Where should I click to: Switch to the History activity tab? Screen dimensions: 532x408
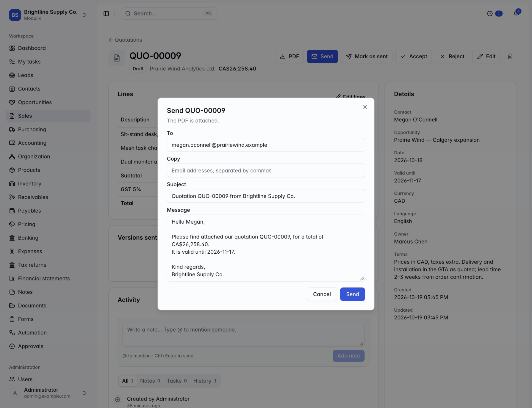pos(205,381)
